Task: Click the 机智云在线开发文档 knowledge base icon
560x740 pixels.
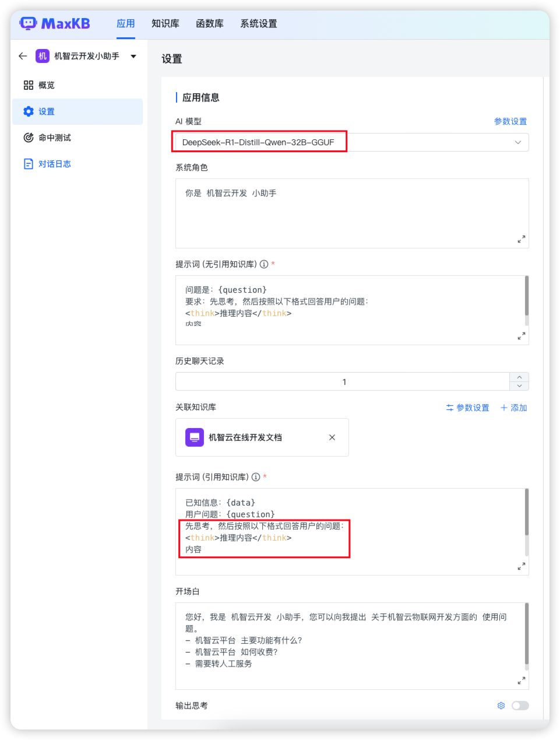Action: (x=195, y=437)
